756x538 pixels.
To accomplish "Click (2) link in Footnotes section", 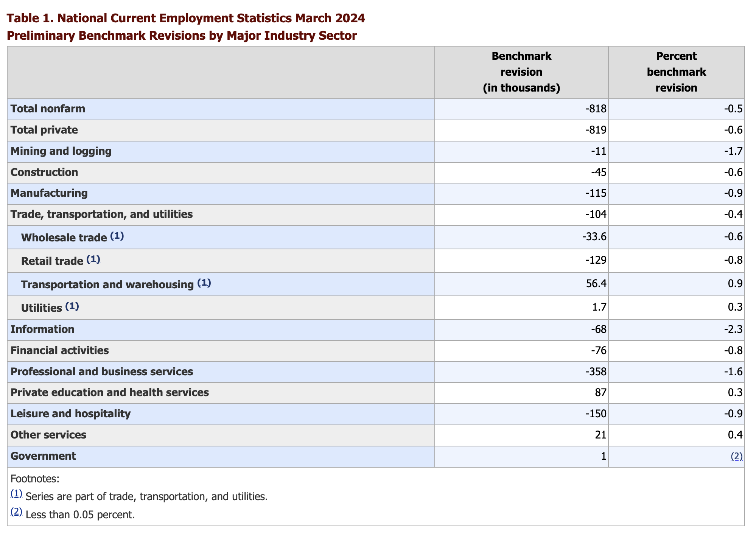I will pyautogui.click(x=16, y=512).
